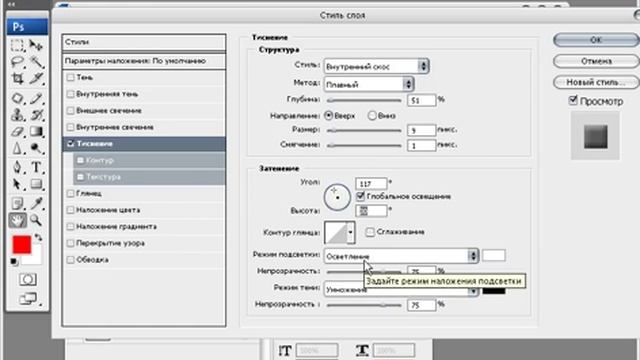Viewport: 640px width, 360px height.
Task: Reset to default black and white colors
Action: click(14, 262)
